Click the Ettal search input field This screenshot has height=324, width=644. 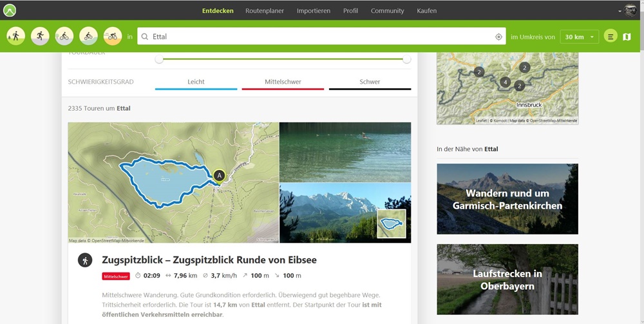pos(319,37)
